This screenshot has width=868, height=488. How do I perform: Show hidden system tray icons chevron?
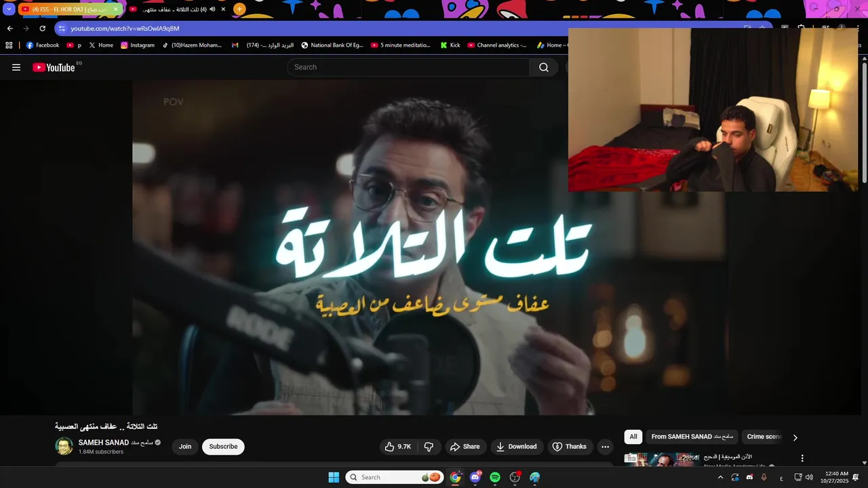click(720, 477)
